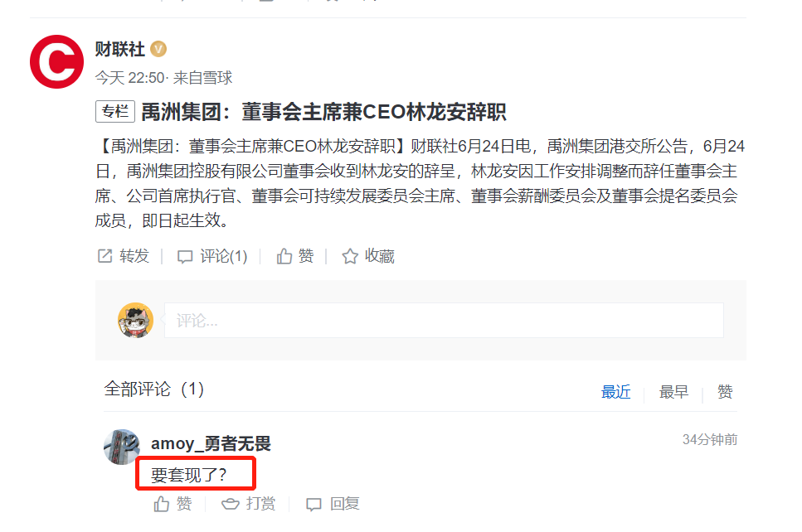Click the 收藏 star icon
802x532 pixels.
tap(350, 256)
